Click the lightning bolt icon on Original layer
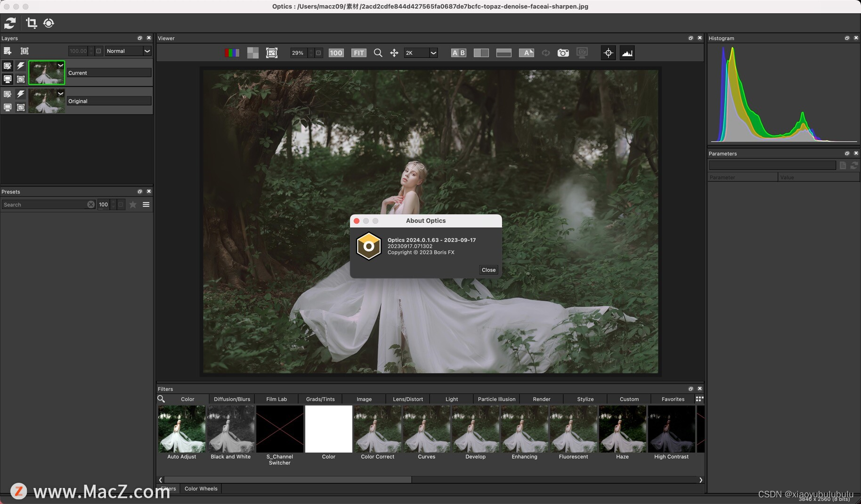This screenshot has width=861, height=504. [x=21, y=94]
